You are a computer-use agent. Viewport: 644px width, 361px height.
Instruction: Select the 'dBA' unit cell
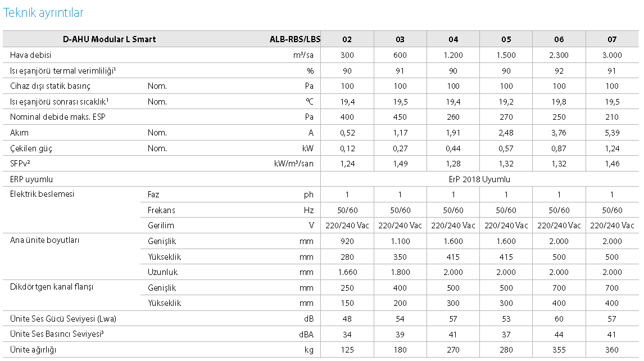tap(306, 334)
